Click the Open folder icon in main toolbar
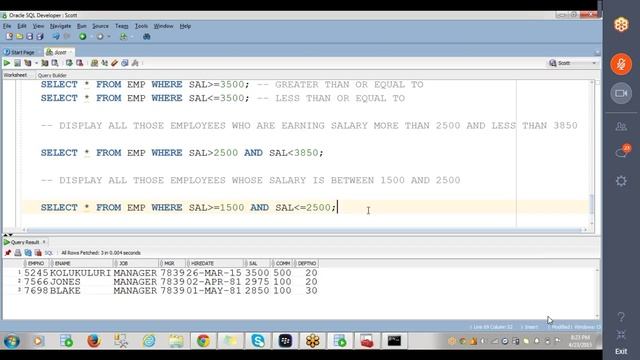 (x=19, y=36)
